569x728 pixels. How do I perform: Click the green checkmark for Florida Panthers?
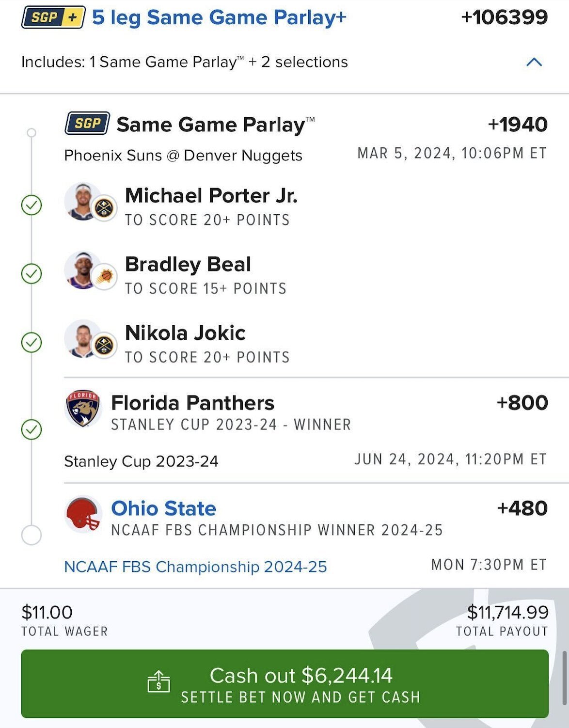coord(32,429)
